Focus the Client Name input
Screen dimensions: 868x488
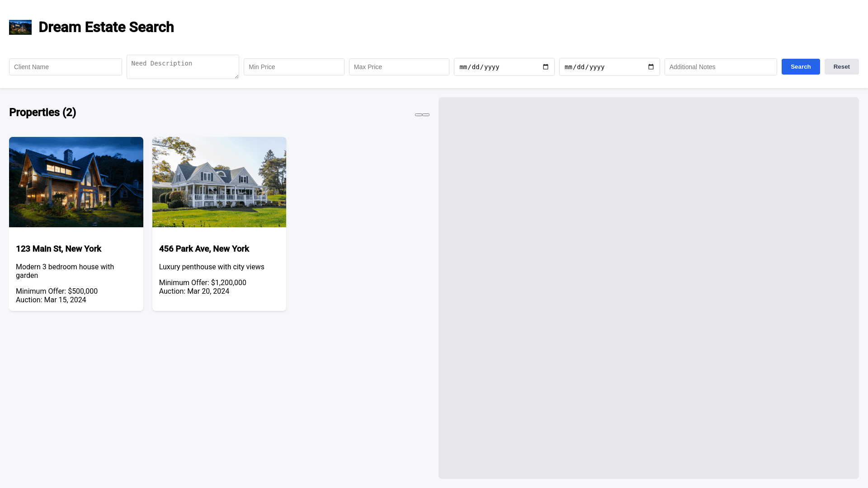coord(66,67)
